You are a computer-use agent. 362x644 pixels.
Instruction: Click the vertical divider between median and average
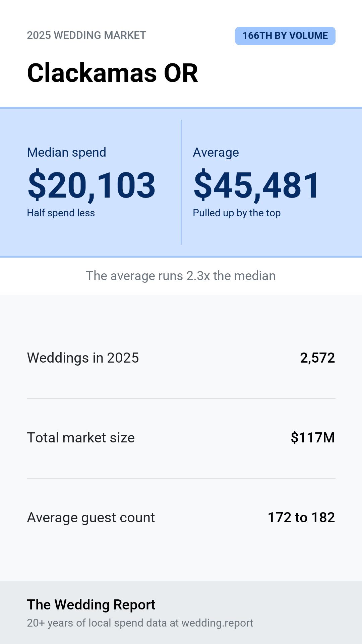[181, 182]
